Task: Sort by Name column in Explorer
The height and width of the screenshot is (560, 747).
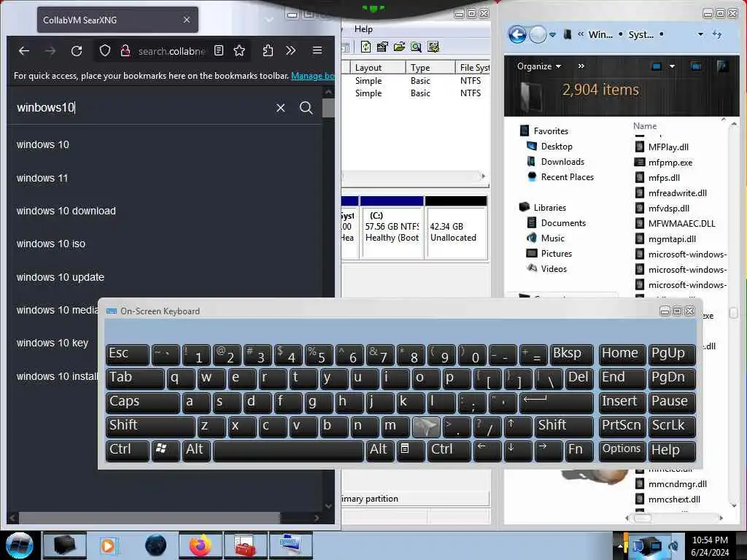Action: pyautogui.click(x=645, y=126)
